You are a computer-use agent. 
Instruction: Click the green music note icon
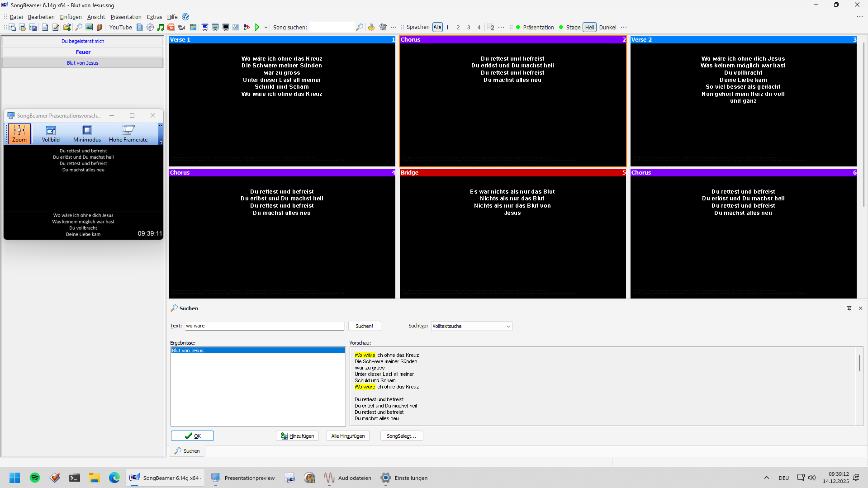160,28
